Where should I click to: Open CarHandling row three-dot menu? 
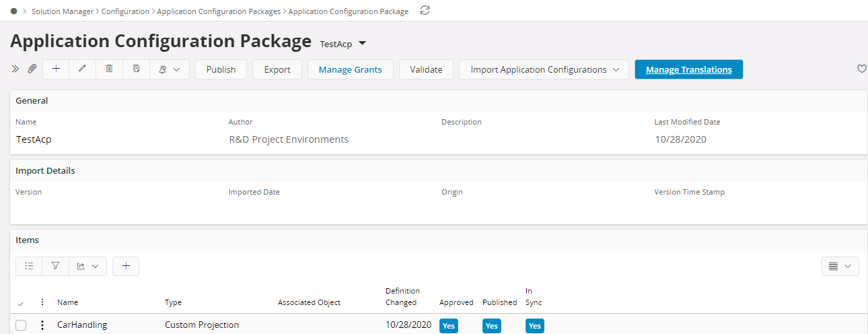tap(42, 325)
